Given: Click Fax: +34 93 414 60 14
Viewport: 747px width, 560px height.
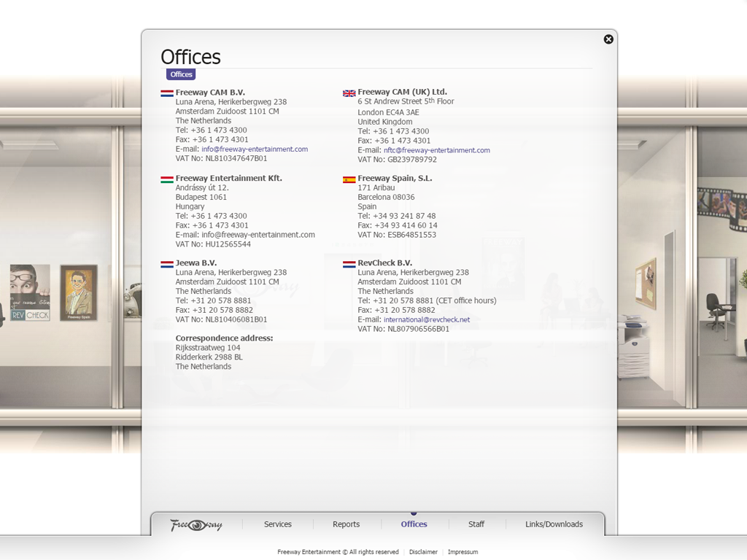Looking at the screenshot, I should tap(398, 225).
